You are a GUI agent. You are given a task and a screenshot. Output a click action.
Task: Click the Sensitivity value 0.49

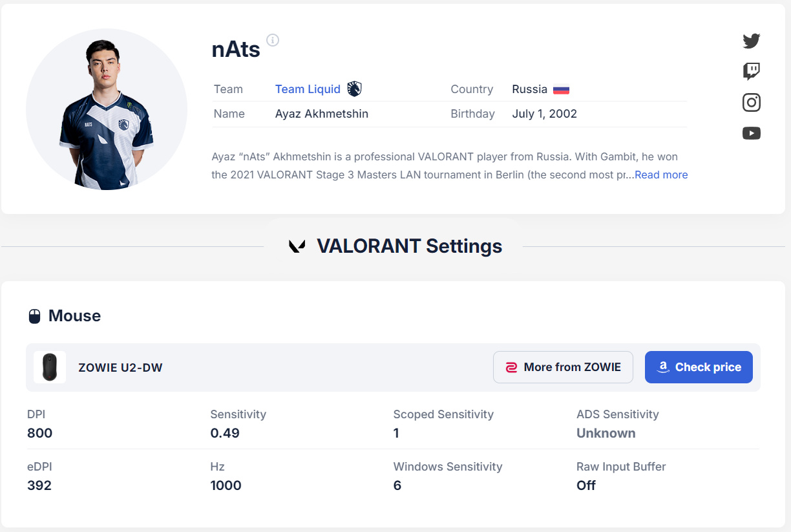pyautogui.click(x=225, y=433)
